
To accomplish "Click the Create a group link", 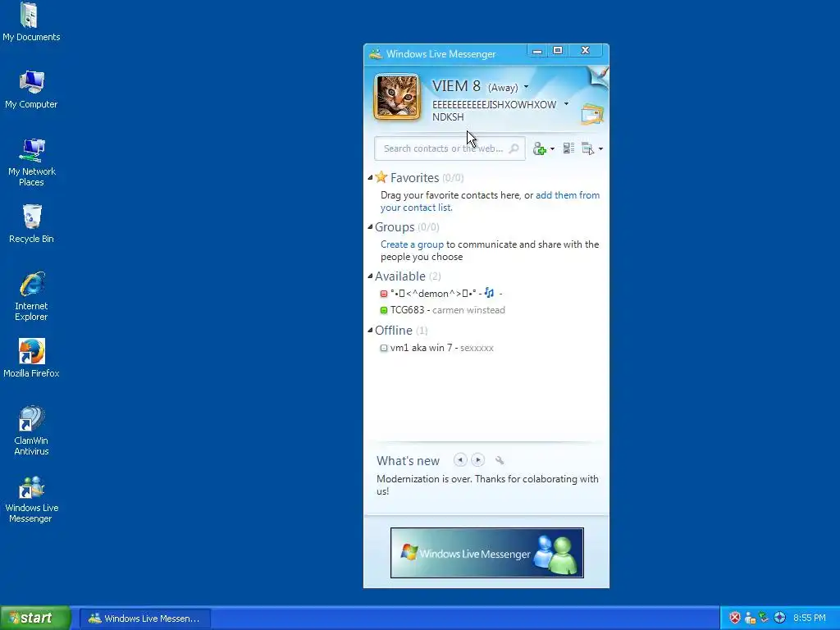I will pos(412,244).
